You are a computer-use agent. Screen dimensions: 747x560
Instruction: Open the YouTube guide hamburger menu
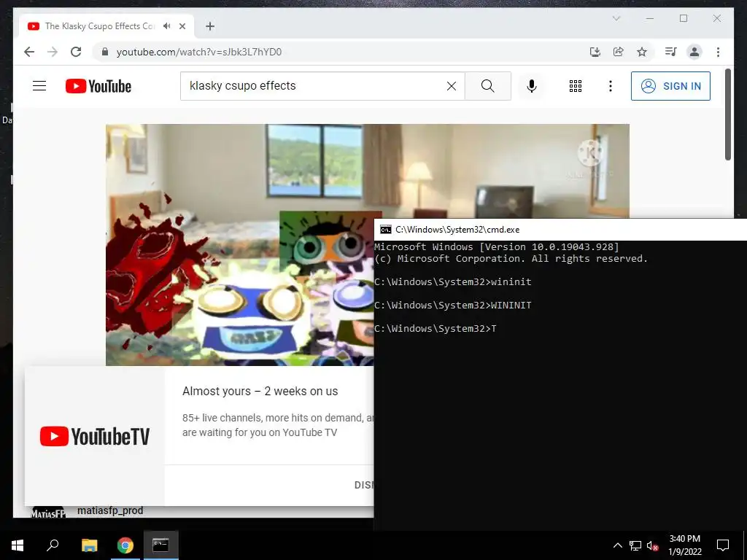click(x=39, y=86)
